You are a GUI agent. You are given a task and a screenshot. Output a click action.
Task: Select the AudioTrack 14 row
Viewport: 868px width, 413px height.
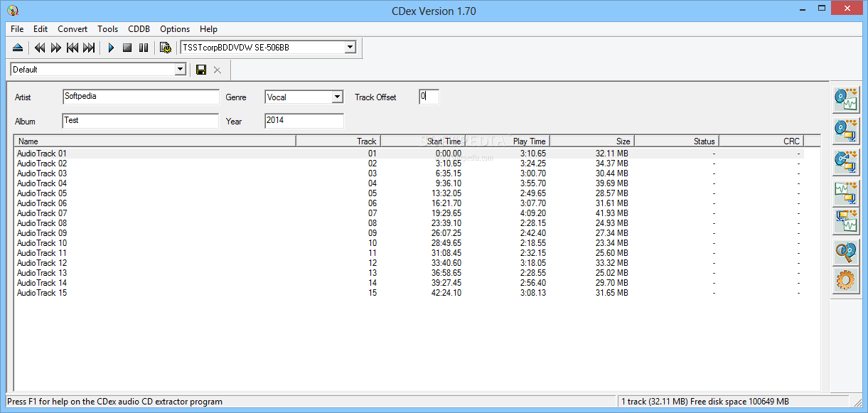(x=409, y=283)
